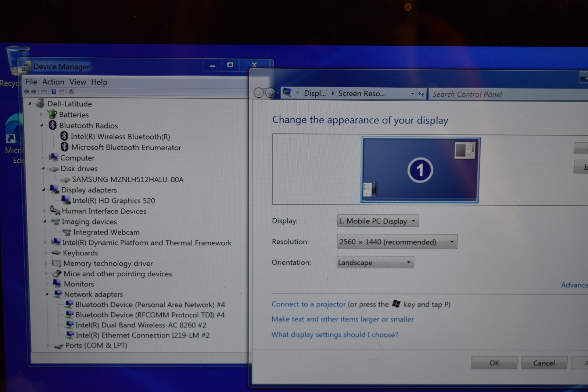Click the Help question-mark toolbar icon
The width and height of the screenshot is (588, 392).
[x=54, y=91]
